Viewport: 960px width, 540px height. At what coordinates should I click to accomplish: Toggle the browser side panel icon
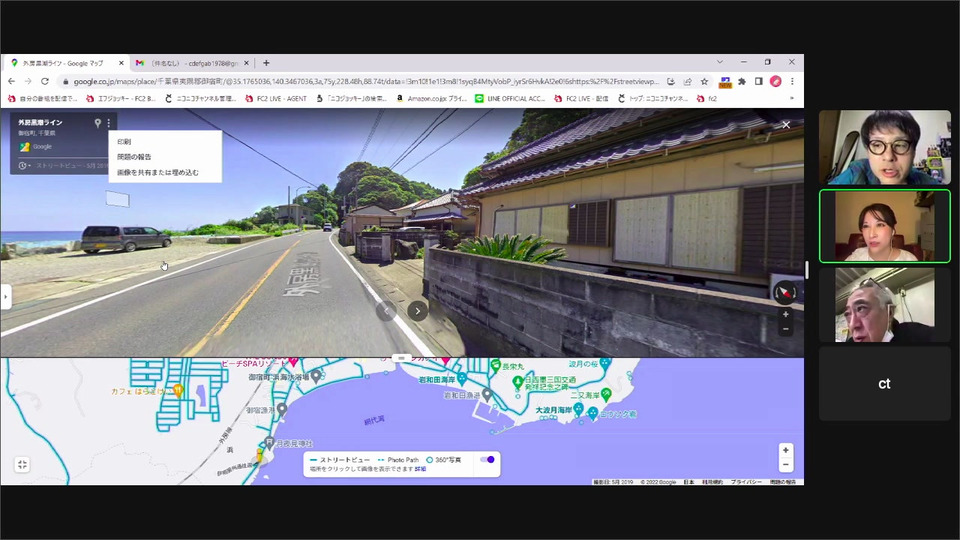click(759, 81)
